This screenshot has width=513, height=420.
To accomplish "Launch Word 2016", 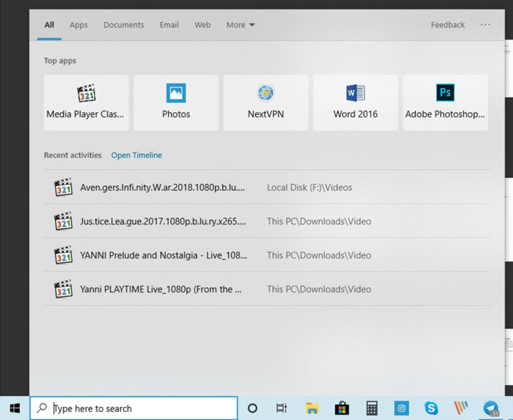I will tap(355, 103).
